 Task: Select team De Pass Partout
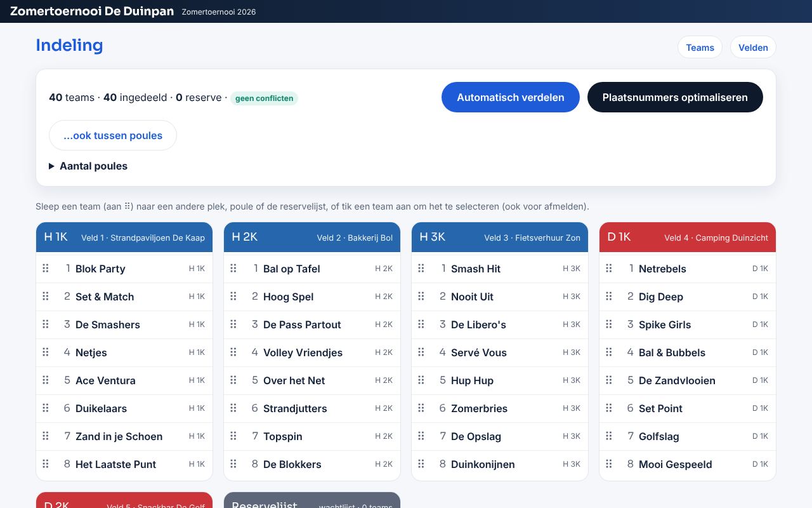pyautogui.click(x=312, y=324)
